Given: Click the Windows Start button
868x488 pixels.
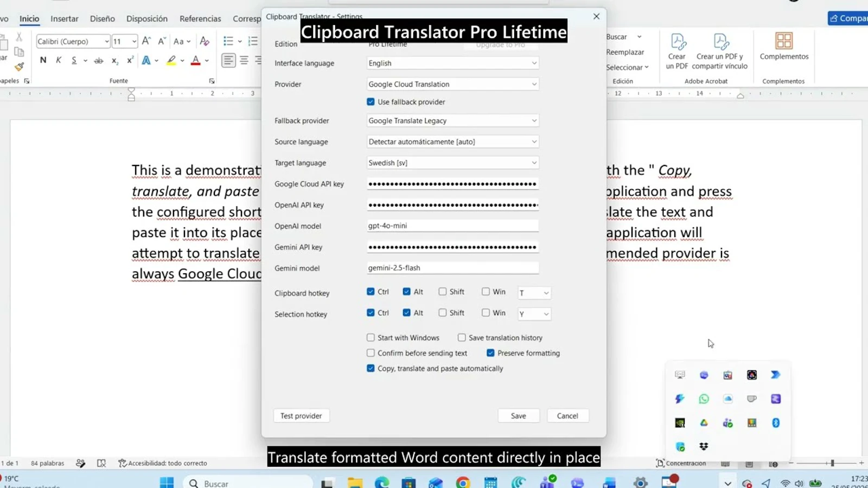Looking at the screenshot, I should click(x=167, y=483).
